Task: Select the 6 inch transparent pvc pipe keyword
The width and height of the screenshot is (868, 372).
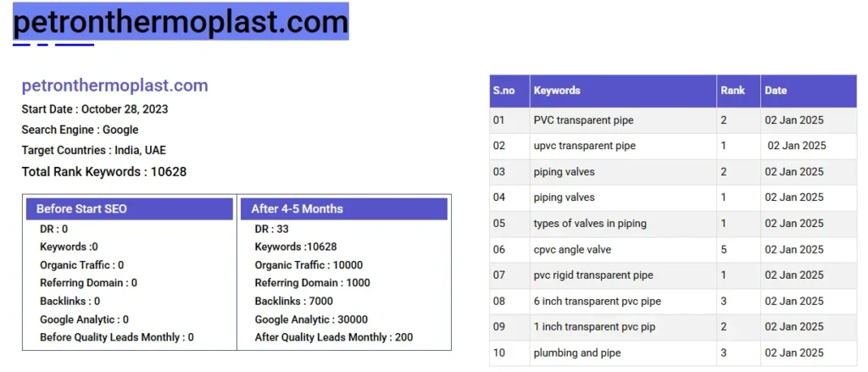Action: click(597, 302)
